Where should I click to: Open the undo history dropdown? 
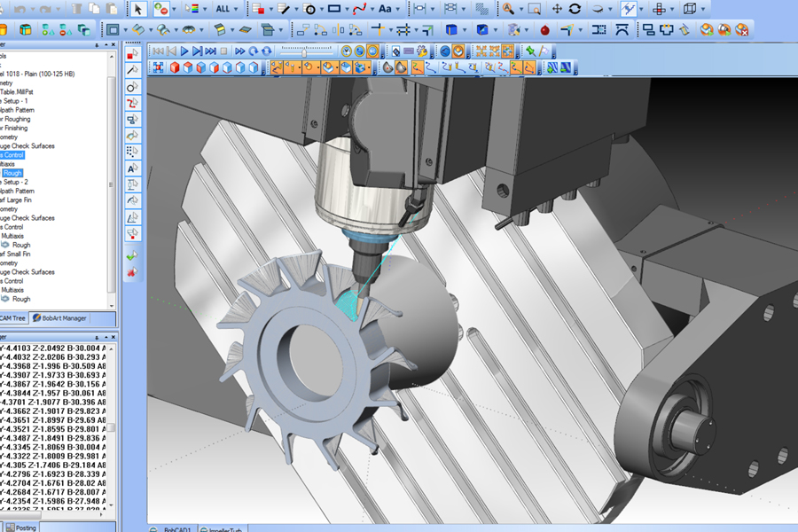(x=33, y=9)
